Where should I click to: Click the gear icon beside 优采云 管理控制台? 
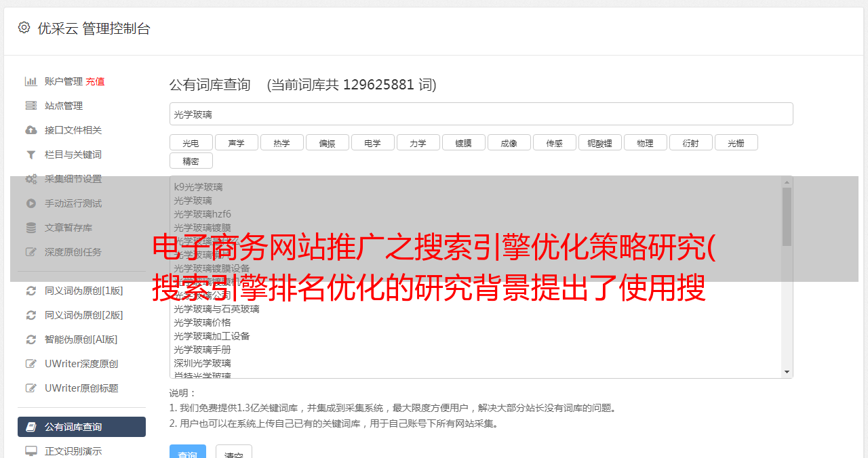pos(24,28)
